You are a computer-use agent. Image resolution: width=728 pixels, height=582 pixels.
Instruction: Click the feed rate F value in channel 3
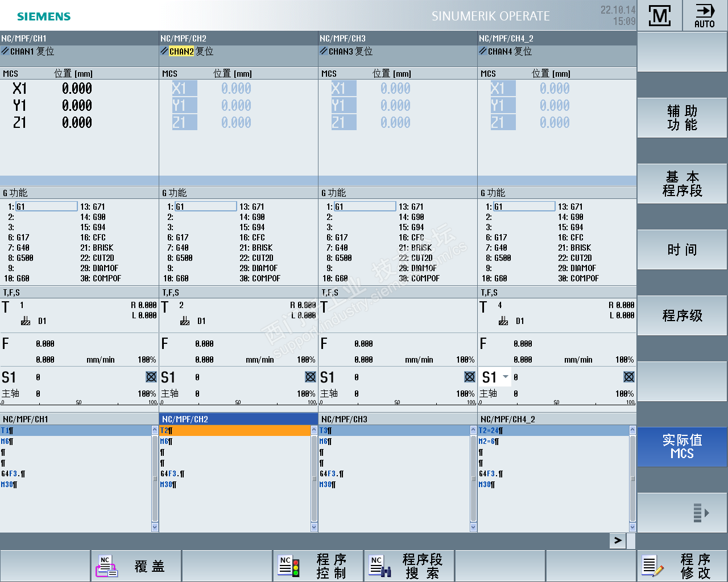coord(363,344)
